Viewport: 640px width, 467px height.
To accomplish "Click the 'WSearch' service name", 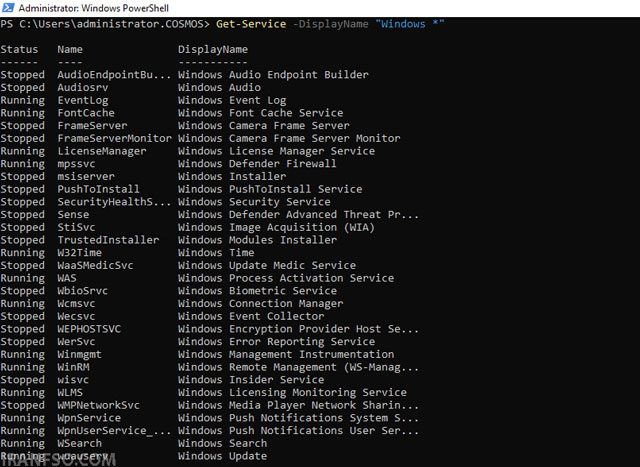I will pyautogui.click(x=80, y=443).
